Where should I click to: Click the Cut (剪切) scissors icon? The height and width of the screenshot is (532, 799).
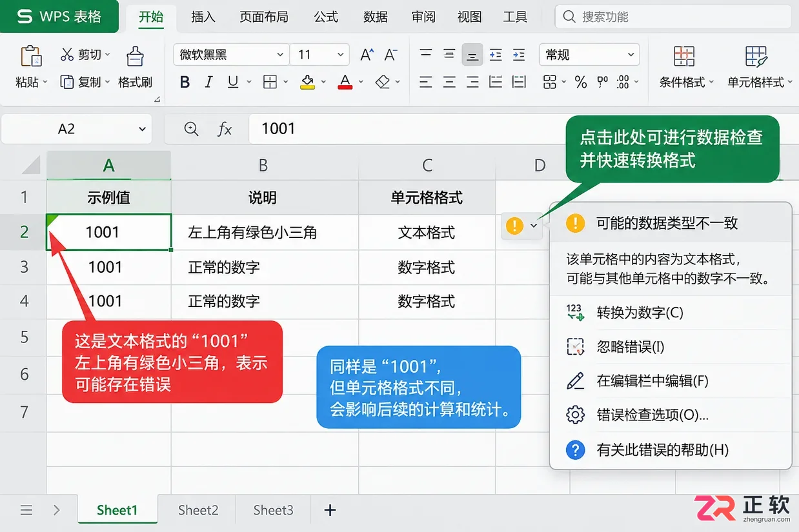tap(67, 55)
